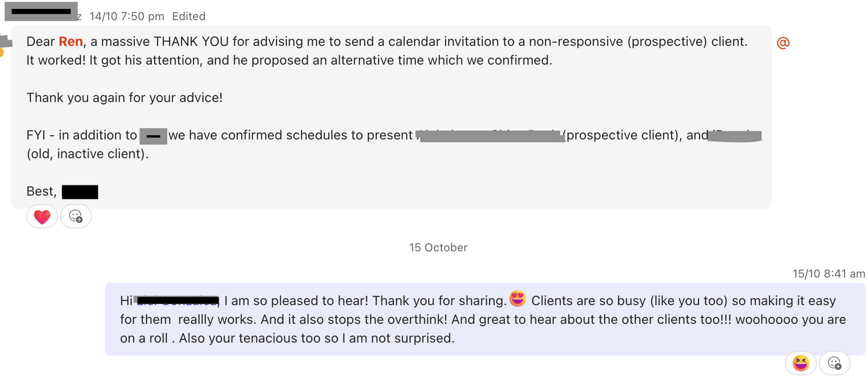Click the "Best," sign-off text

click(x=41, y=191)
